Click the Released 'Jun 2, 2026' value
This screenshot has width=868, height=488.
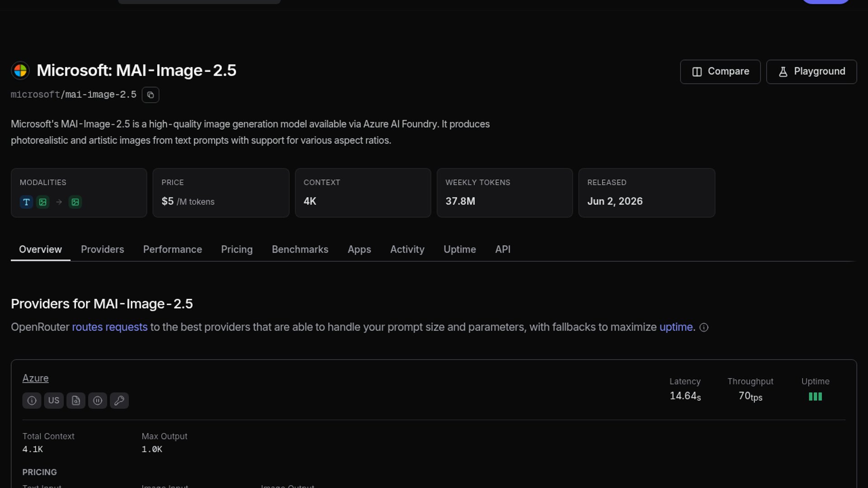click(615, 202)
